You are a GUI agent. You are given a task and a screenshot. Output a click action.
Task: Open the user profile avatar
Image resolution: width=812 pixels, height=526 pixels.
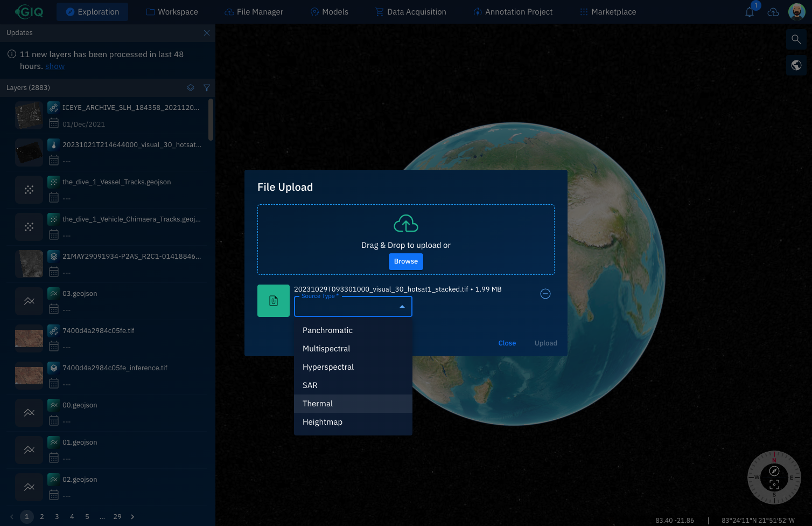click(796, 11)
